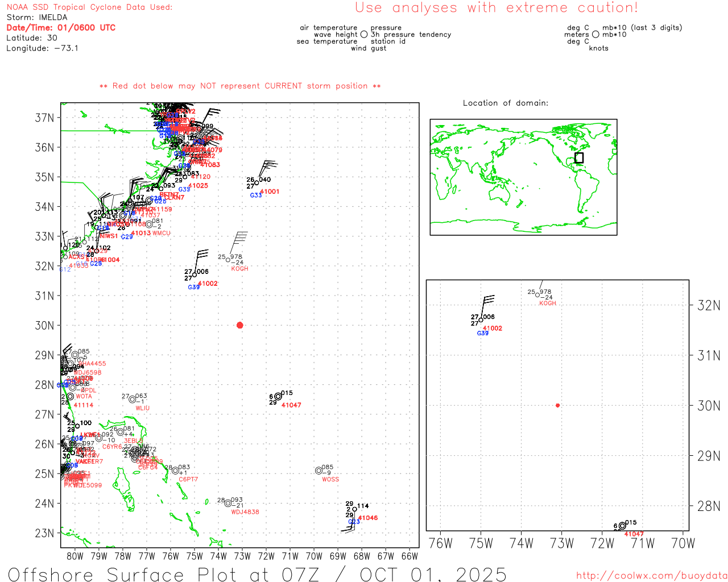Click ship station label C6PT7
This screenshot has width=728, height=582.
click(188, 480)
